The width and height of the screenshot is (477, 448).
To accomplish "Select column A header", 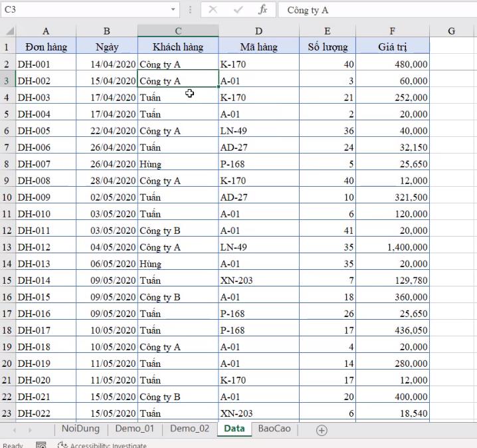I will pyautogui.click(x=46, y=31).
